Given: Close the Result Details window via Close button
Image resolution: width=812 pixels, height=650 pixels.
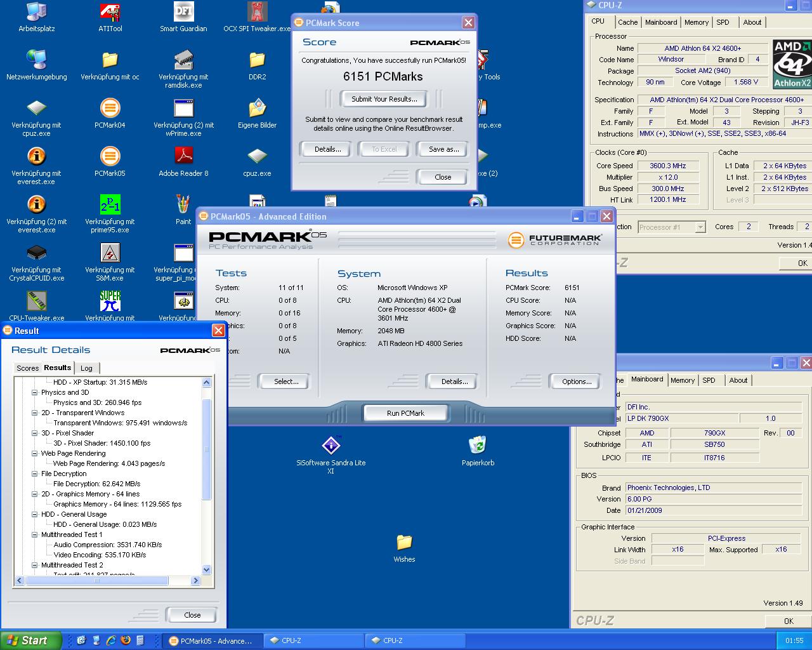Looking at the screenshot, I should (192, 615).
